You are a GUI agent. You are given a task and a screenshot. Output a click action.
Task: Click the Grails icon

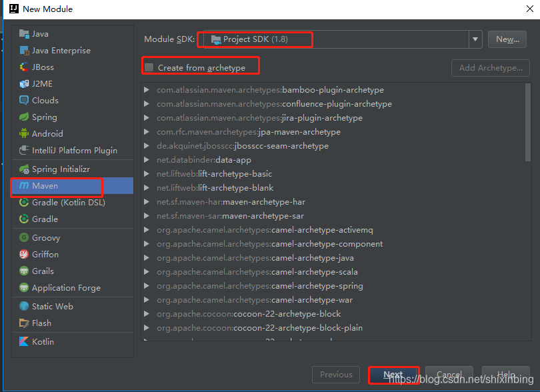pyautogui.click(x=24, y=271)
